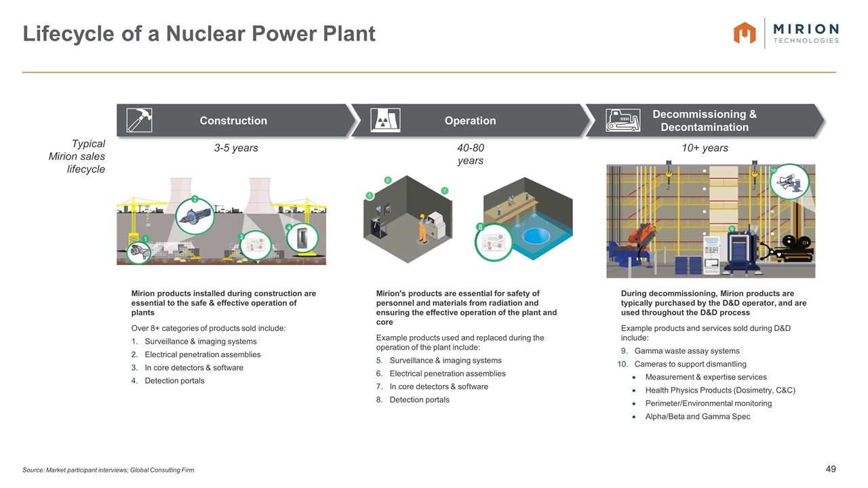
Task: Click the decommissioning hall illustration
Action: pyautogui.click(x=711, y=221)
